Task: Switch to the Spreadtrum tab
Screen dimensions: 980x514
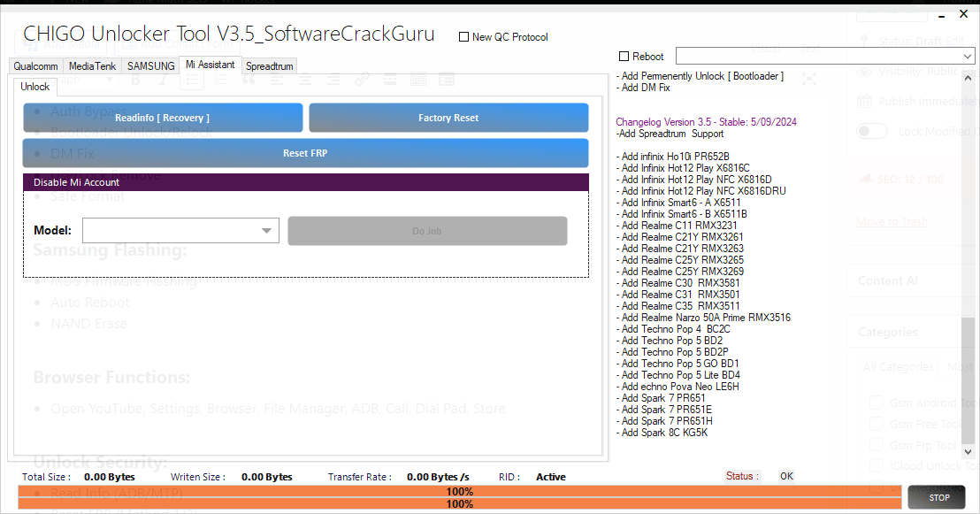Action: [x=269, y=65]
